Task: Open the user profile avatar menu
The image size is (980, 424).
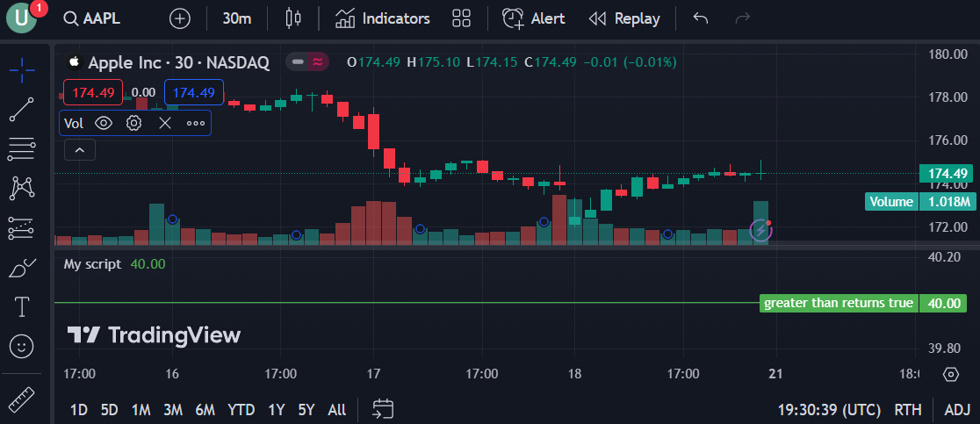Action: (22, 18)
